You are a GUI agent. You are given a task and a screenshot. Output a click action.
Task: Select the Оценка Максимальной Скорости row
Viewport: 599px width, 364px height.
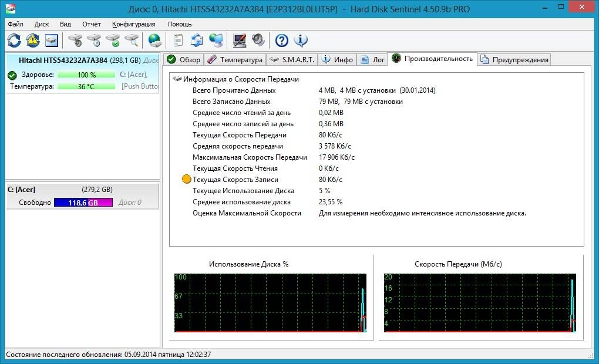(359, 213)
